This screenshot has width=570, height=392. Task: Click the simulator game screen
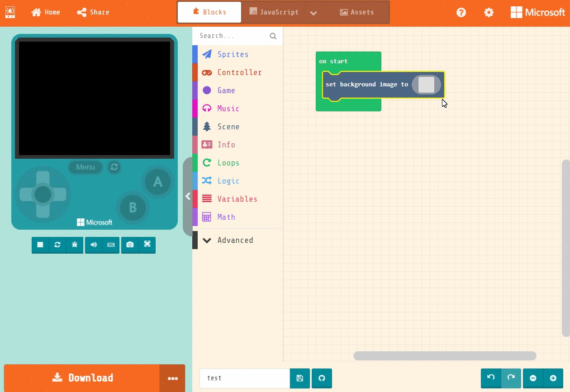(x=95, y=99)
